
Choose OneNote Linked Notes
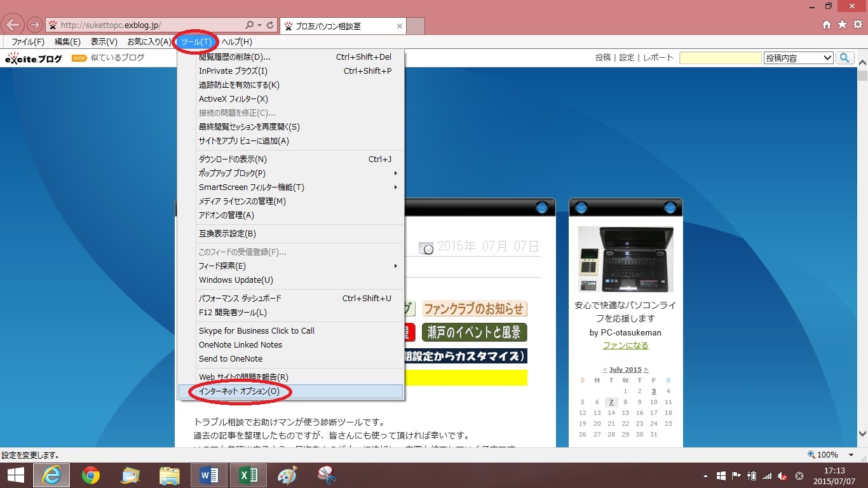pos(291,345)
